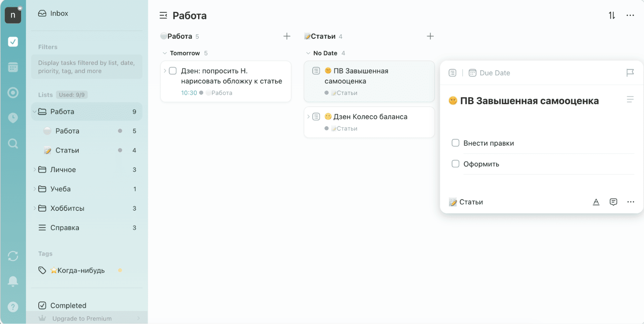Image resolution: width=644 pixels, height=324 pixels.
Task: Expand the 'Дзен Колесо баланса' task
Action: [x=308, y=117]
